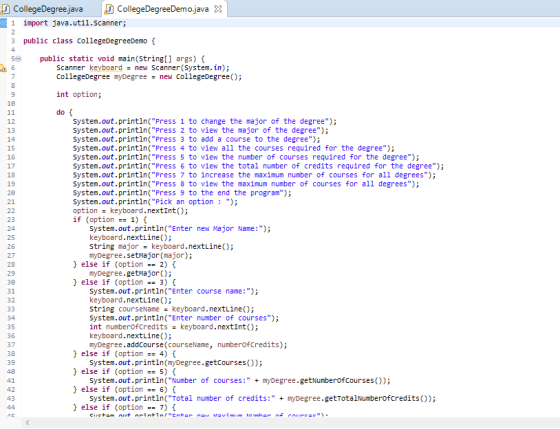The image size is (560, 429).
Task: Click string "Press 2 to view the major of the degree"
Action: pos(236,130)
